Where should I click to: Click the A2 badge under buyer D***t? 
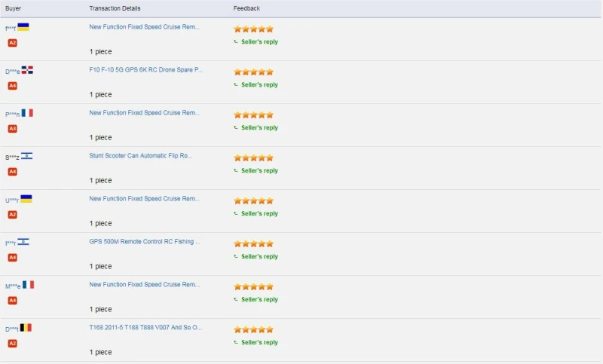(x=12, y=343)
